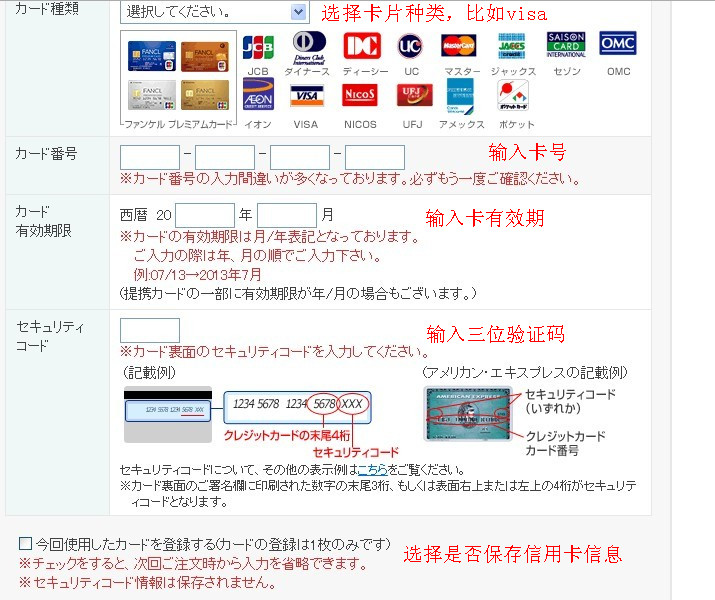Click the expiry year field
Image resolution: width=715 pixels, height=600 pixels.
[x=205, y=215]
